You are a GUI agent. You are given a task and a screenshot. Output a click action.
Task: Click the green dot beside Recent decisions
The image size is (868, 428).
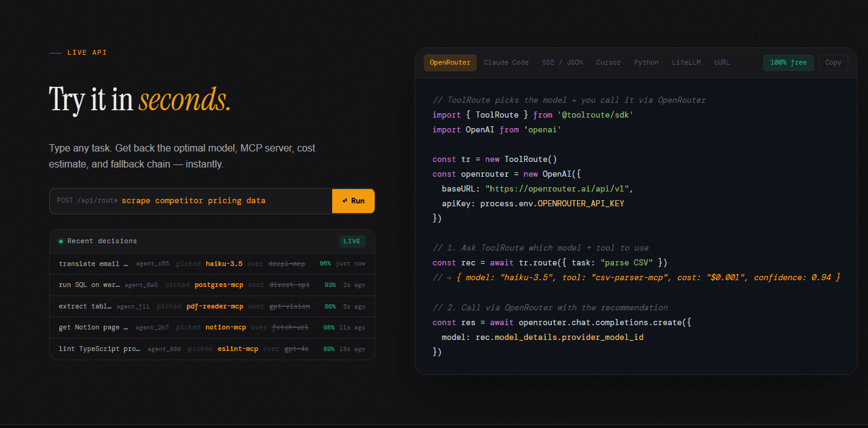(x=61, y=241)
